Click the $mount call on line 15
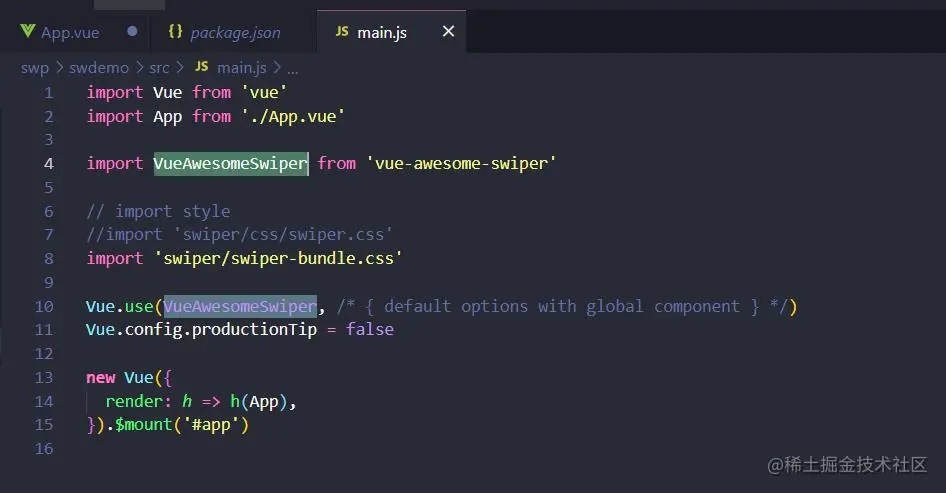Viewport: 946px width, 493px height. pyautogui.click(x=144, y=425)
